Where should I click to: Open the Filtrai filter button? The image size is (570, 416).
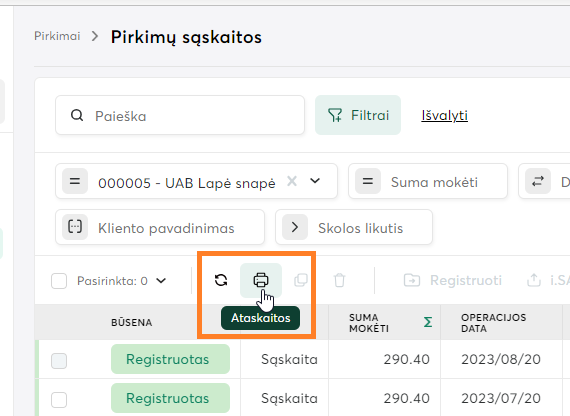click(x=358, y=115)
